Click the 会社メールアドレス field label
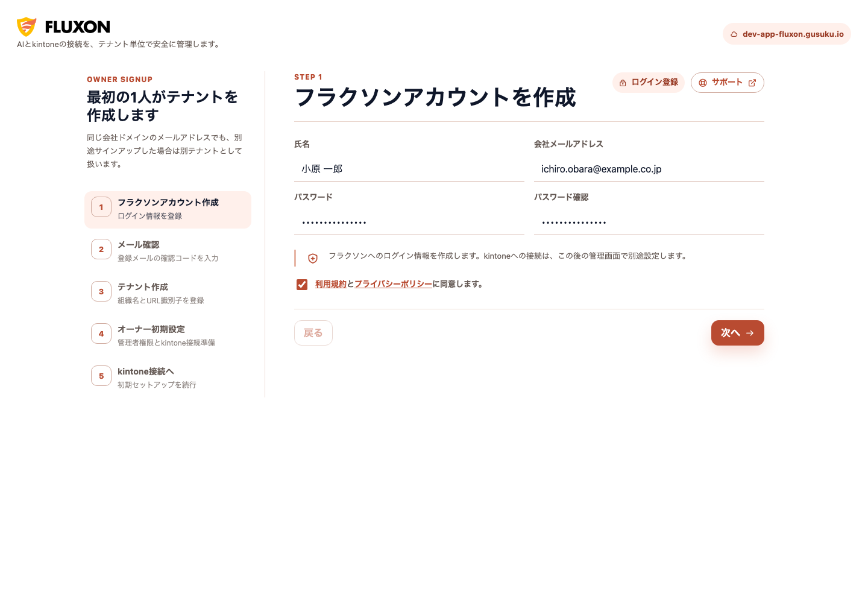This screenshot has height=591, width=868. (x=568, y=144)
